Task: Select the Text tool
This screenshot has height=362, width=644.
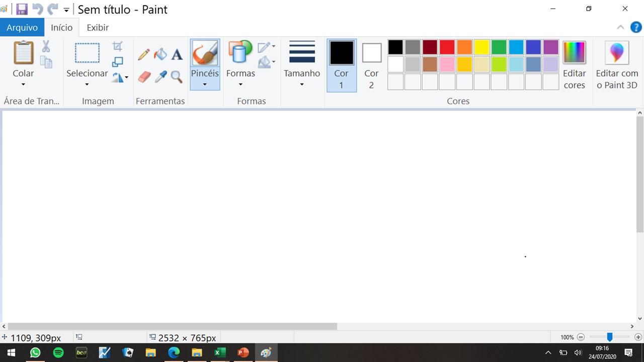Action: [x=177, y=54]
